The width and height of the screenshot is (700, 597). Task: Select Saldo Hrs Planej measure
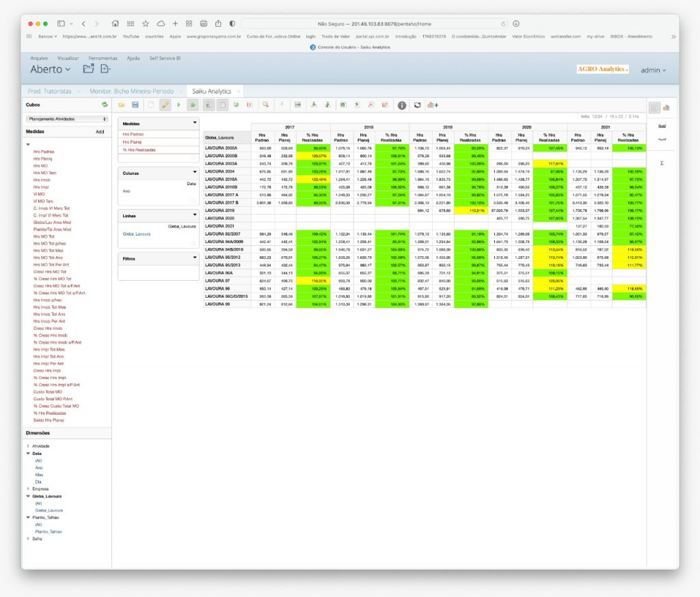(x=49, y=420)
